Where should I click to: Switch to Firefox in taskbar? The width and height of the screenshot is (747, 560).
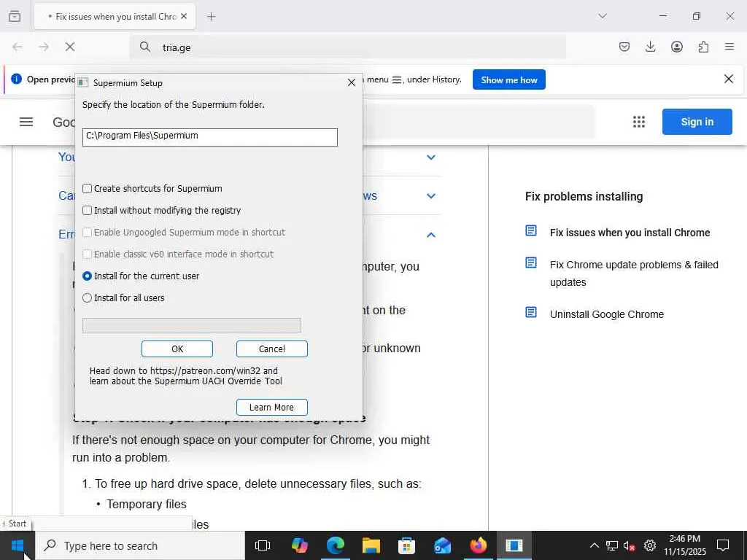pos(479,545)
